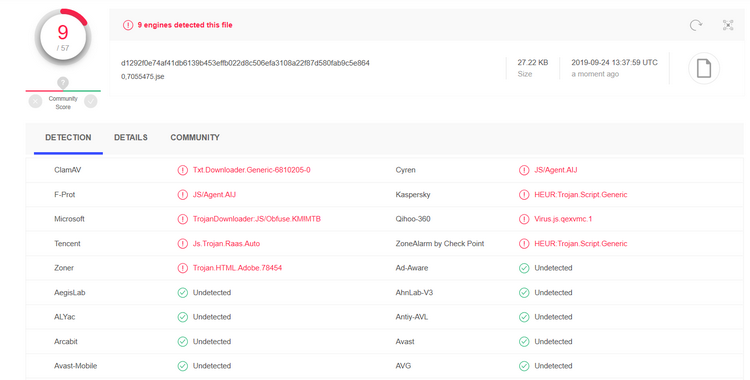Open the similarity graph icon
The width and height of the screenshot is (750, 380).
pos(728,25)
